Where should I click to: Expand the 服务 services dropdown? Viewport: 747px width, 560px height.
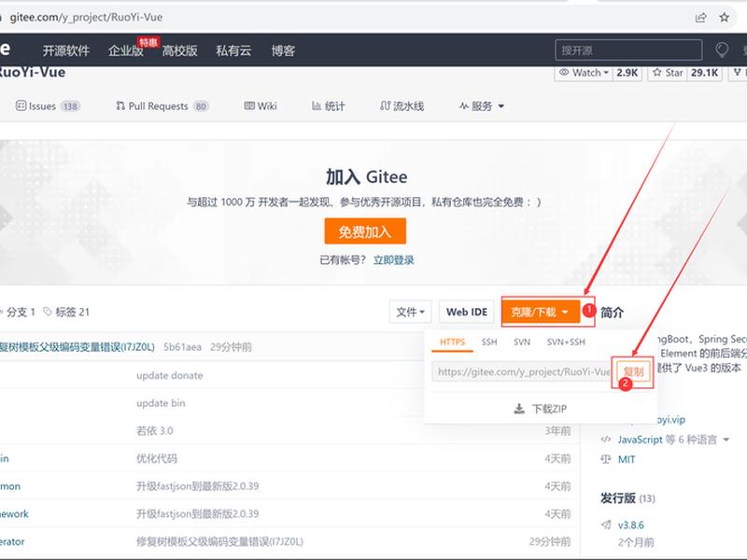pyautogui.click(x=482, y=105)
